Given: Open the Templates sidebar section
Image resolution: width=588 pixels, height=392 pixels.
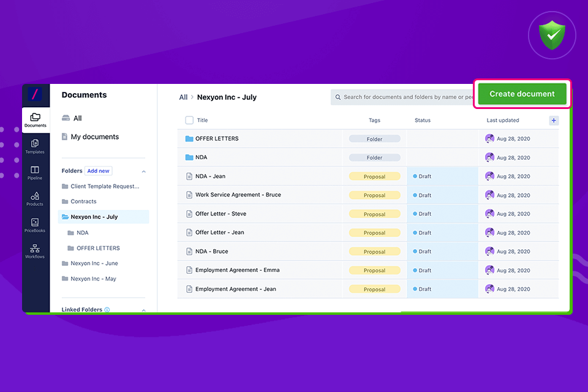Looking at the screenshot, I should coord(35,146).
